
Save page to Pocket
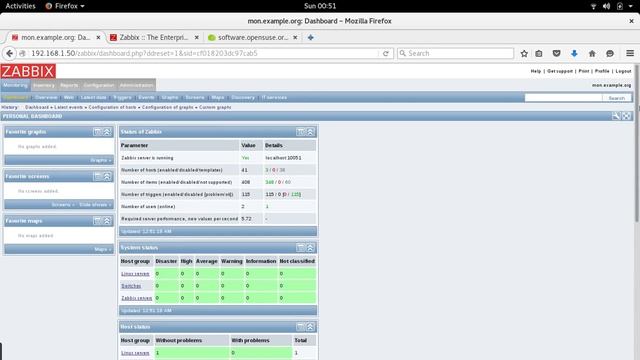coord(556,53)
